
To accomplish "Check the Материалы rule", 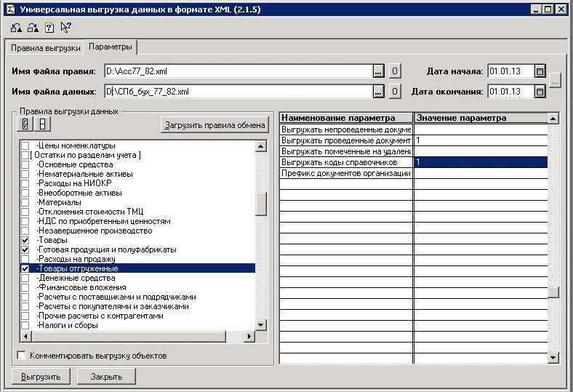I will [x=25, y=202].
